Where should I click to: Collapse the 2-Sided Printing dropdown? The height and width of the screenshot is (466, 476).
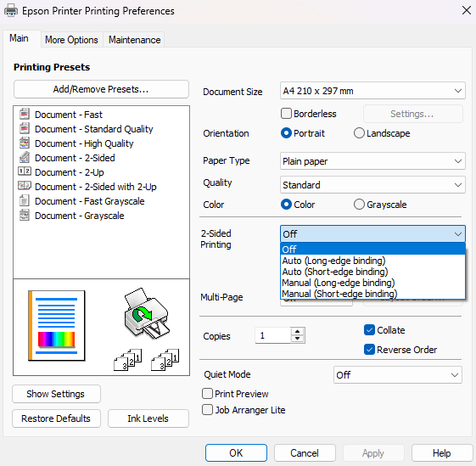pos(372,234)
